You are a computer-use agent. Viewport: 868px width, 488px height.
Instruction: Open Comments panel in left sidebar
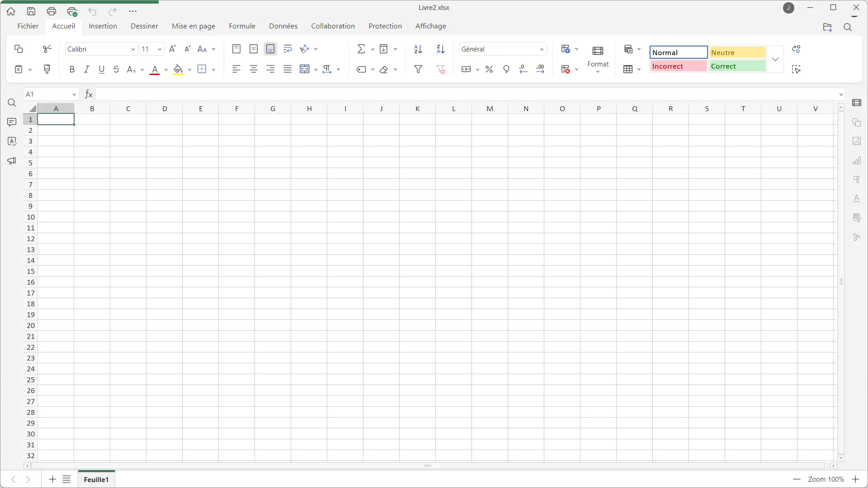[x=12, y=122]
